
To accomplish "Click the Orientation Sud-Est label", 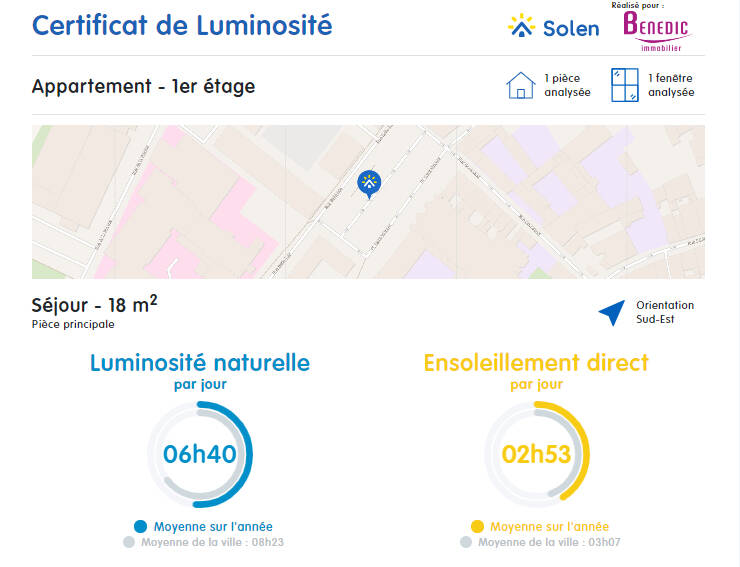I will pyautogui.click(x=665, y=312).
